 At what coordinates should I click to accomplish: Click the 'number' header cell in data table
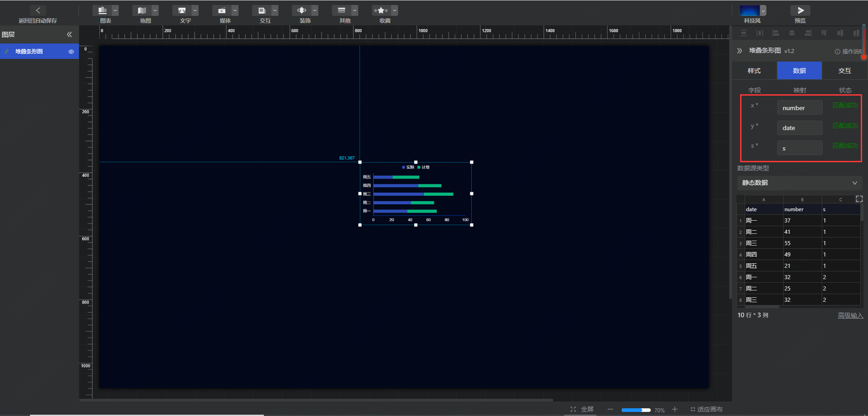802,209
